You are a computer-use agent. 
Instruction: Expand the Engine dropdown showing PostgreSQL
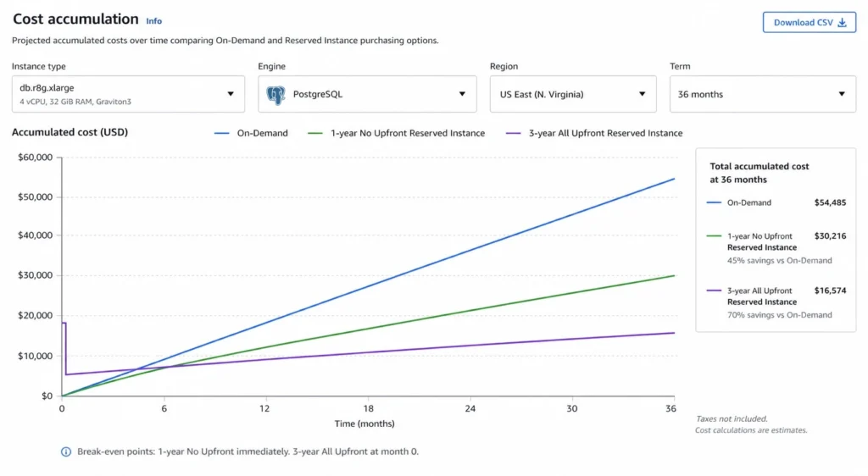coord(367,94)
